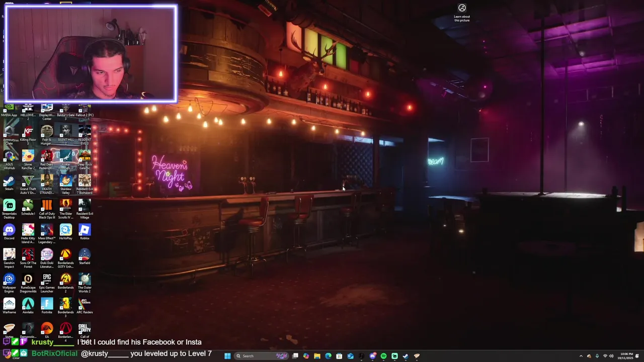Select the Resident Evil Village icon
Viewport: 644px width, 362px height.
coord(85,209)
